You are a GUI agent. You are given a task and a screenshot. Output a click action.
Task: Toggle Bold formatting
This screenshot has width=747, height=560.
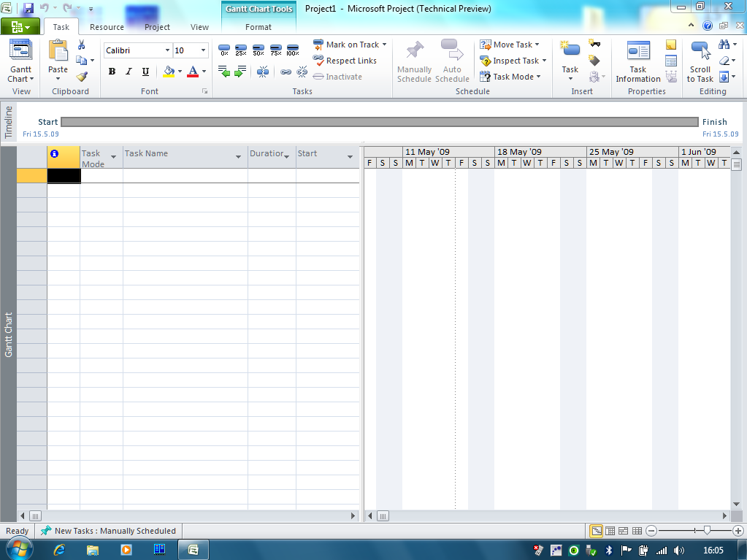click(x=112, y=72)
